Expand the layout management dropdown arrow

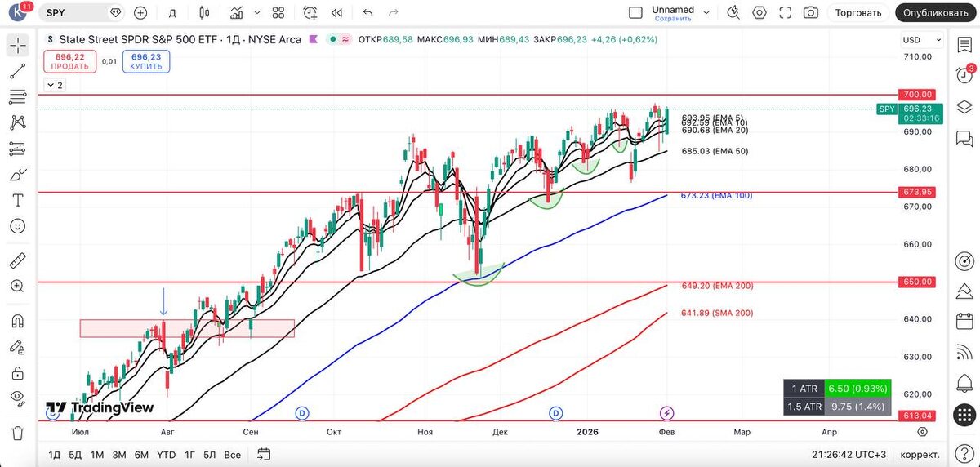pos(707,12)
